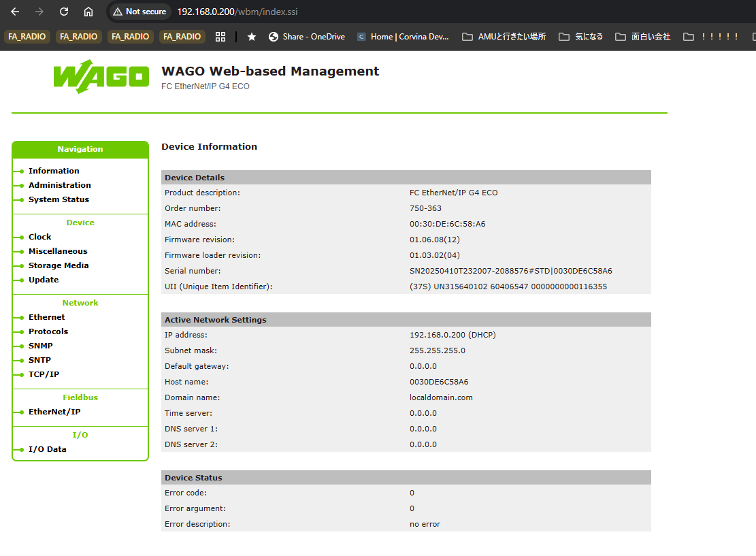The image size is (756, 556).
Task: Click the star bookmark icon
Action: coord(252,37)
